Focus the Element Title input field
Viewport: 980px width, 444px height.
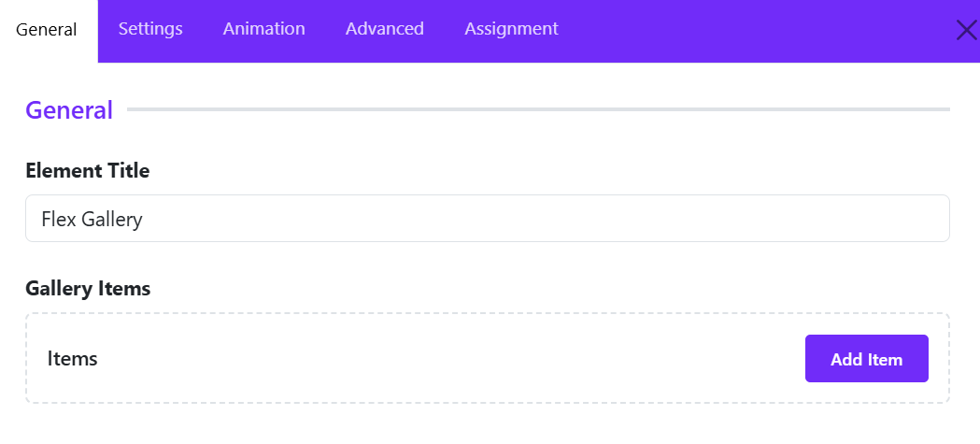click(488, 218)
